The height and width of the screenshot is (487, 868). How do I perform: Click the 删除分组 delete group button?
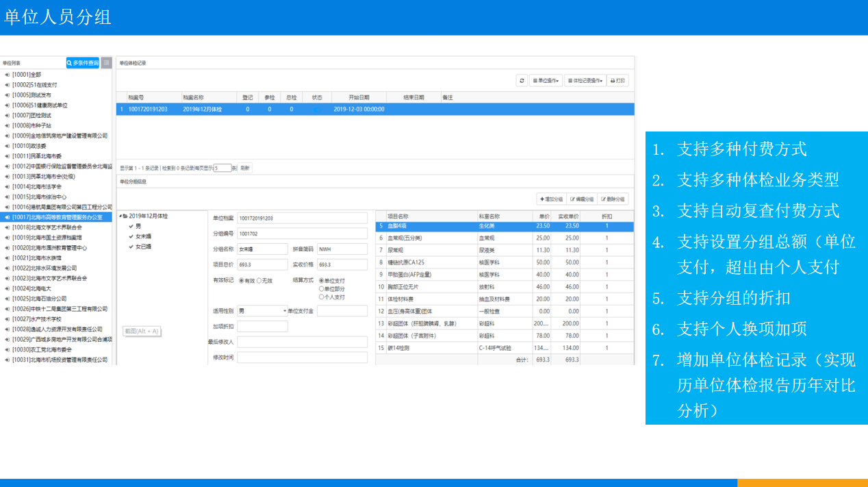coord(613,199)
